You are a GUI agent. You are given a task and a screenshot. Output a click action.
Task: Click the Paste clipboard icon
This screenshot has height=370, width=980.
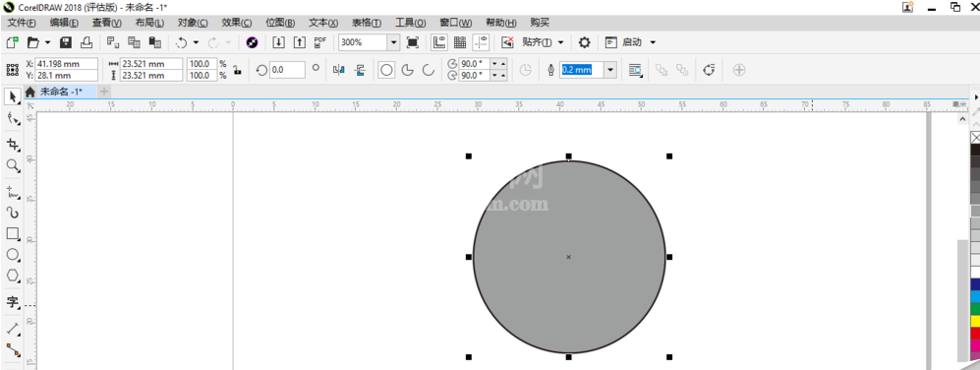click(154, 42)
